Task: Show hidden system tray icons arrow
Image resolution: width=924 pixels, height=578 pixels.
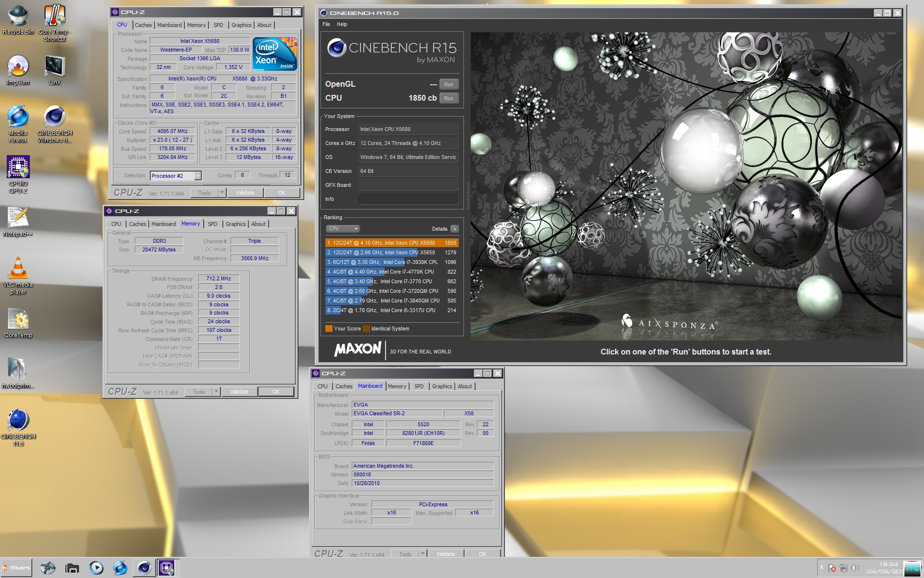Action: 821,568
